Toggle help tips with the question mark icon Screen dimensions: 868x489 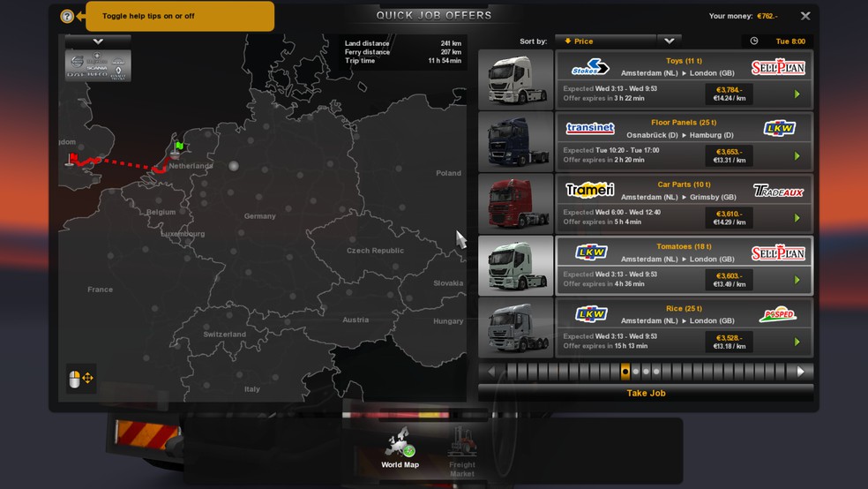(67, 16)
